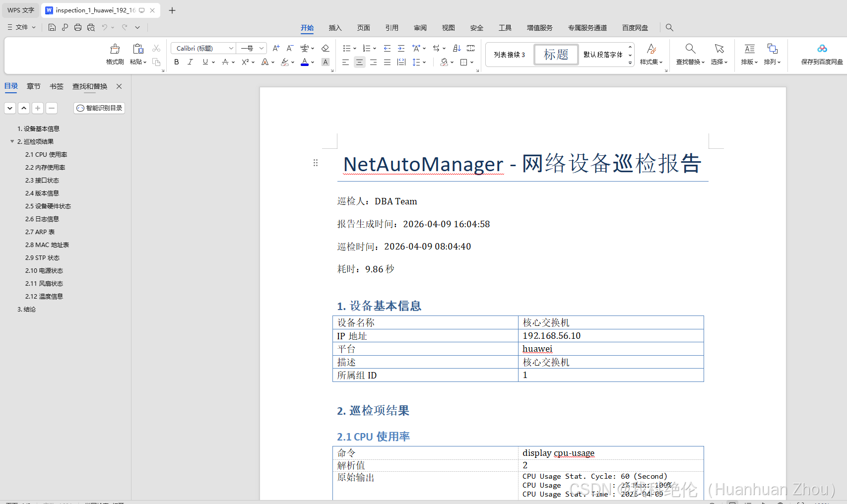Switch to the 视图 ribbon tab
Image resolution: width=847 pixels, height=504 pixels.
(x=449, y=28)
